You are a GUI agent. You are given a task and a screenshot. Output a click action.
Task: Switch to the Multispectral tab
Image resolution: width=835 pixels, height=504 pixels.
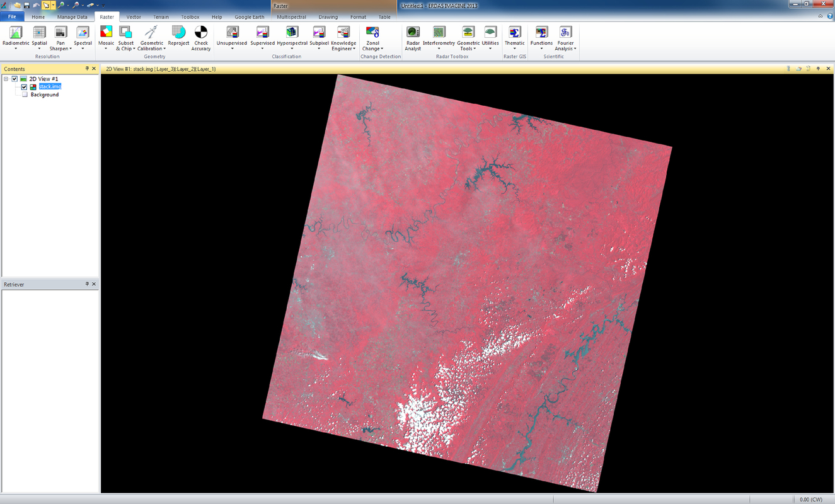(x=291, y=17)
